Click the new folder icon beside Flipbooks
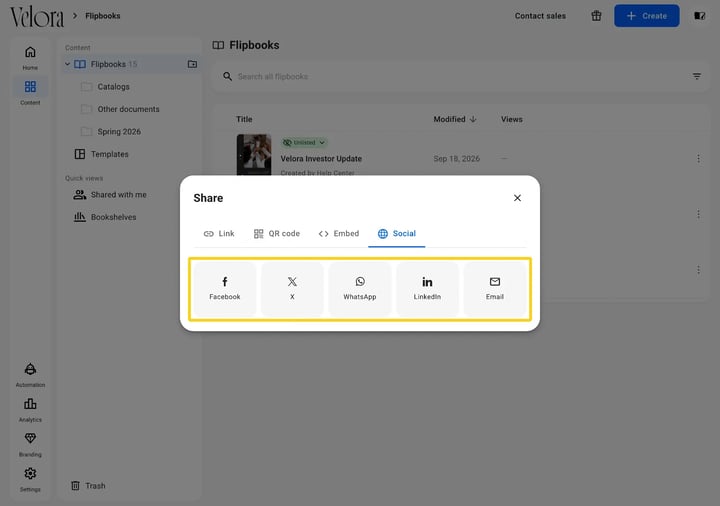The width and height of the screenshot is (720, 506). [192, 64]
